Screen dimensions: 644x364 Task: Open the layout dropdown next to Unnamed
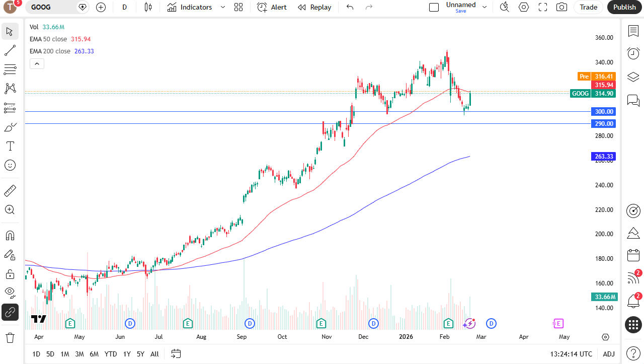coord(485,7)
